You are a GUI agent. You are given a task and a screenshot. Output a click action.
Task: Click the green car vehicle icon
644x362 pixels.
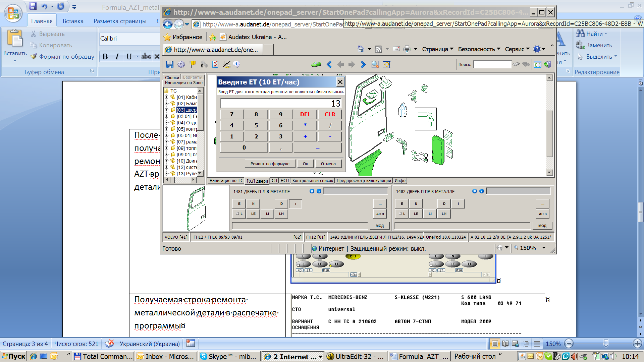pos(316,64)
